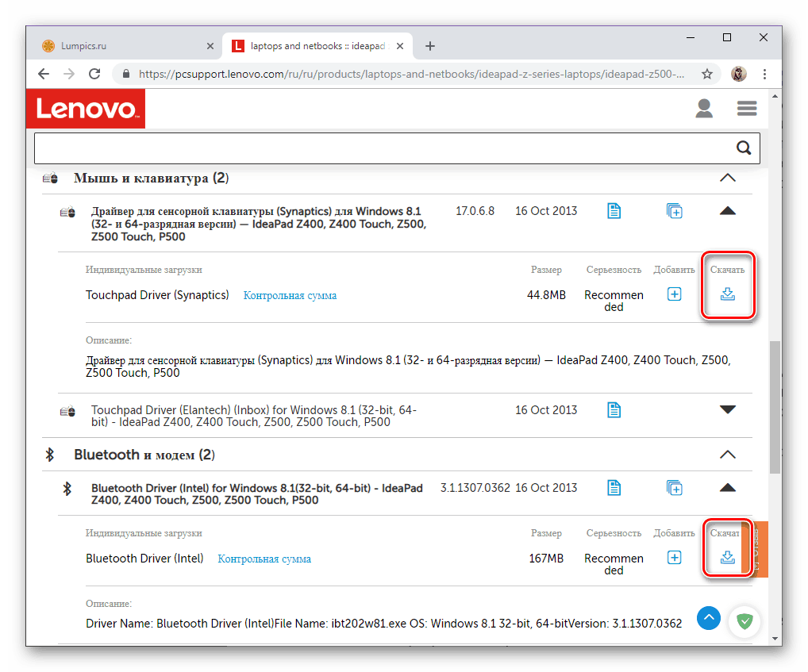The image size is (808, 672).
Task: Download the Bluetooth Driver (Intel)
Action: pos(727,558)
